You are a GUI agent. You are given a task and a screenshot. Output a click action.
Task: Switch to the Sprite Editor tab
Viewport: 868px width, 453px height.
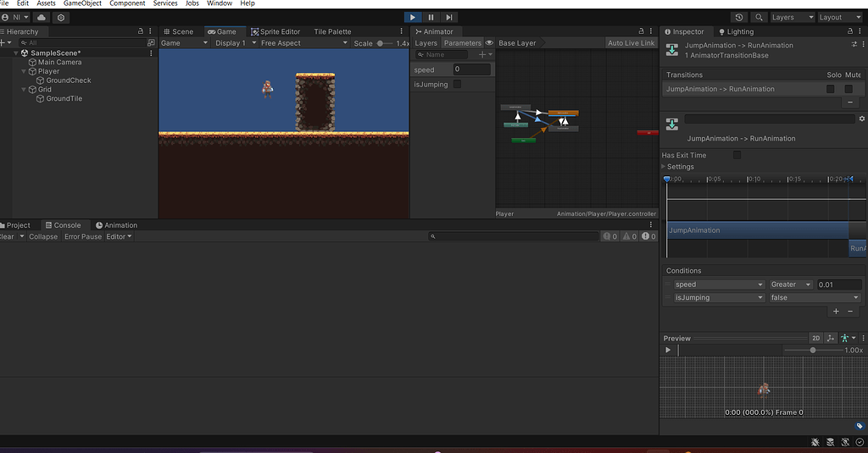click(275, 32)
